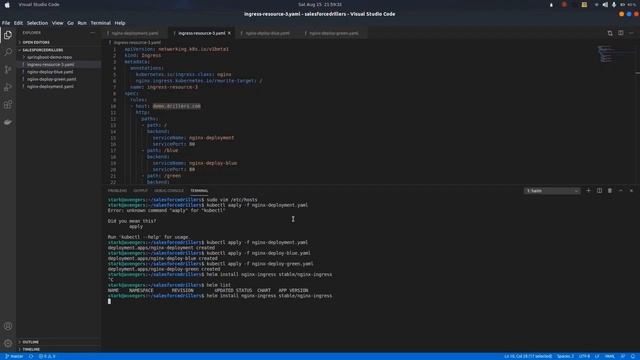640x360 pixels.
Task: Click the LF end-of-line setting
Action: click(x=597, y=356)
